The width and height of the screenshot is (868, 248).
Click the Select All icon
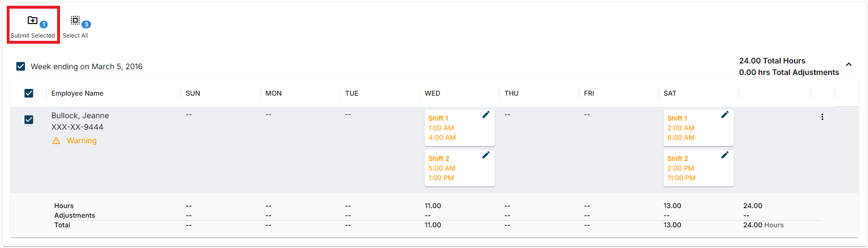coord(75,20)
